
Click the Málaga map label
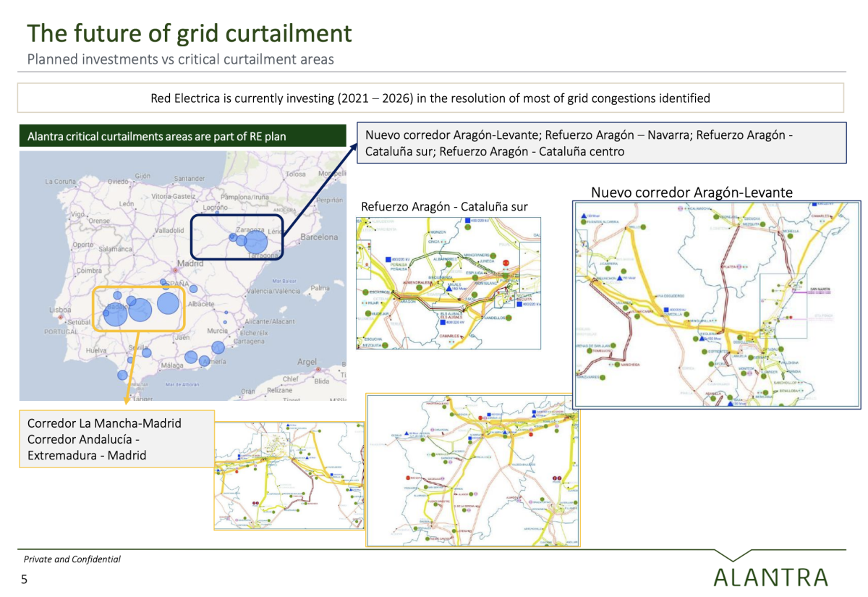(172, 365)
